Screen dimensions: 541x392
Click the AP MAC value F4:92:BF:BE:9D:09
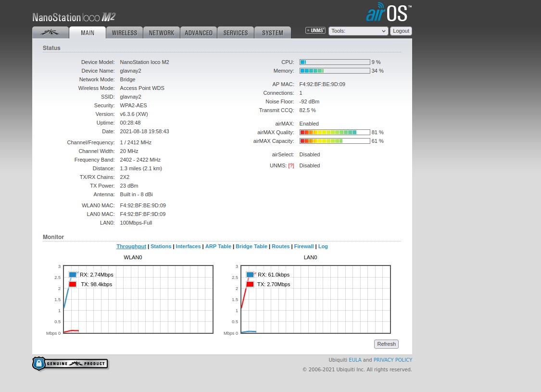click(x=322, y=84)
